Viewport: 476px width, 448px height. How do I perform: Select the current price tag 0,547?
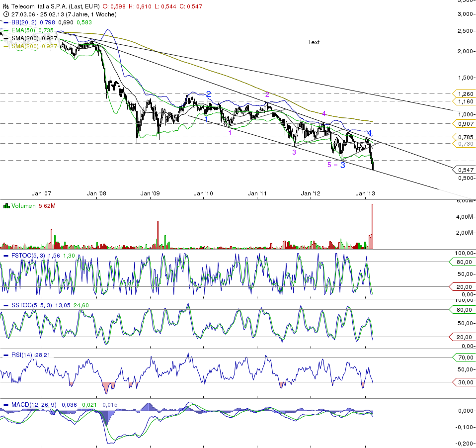[465, 170]
